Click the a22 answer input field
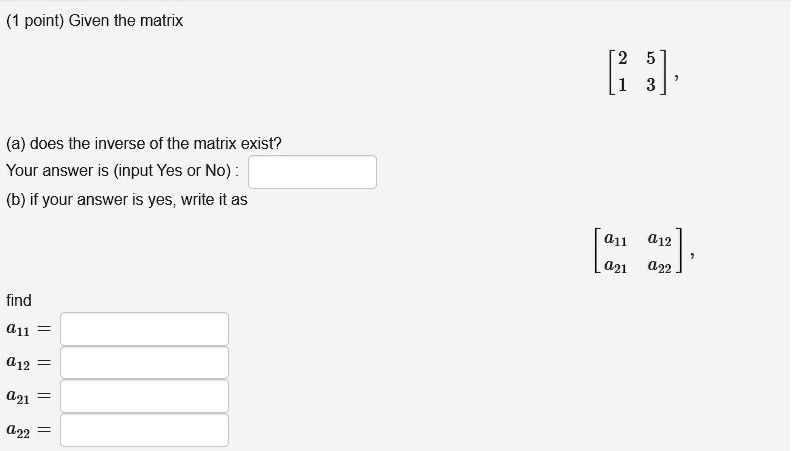794x451 pixels. coord(144,430)
